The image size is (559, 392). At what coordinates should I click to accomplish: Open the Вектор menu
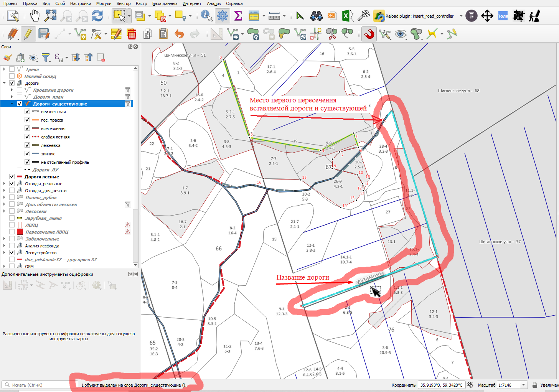tap(124, 3)
